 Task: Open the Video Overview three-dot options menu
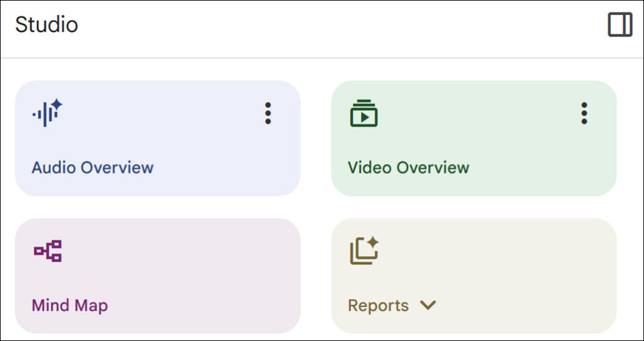[584, 113]
